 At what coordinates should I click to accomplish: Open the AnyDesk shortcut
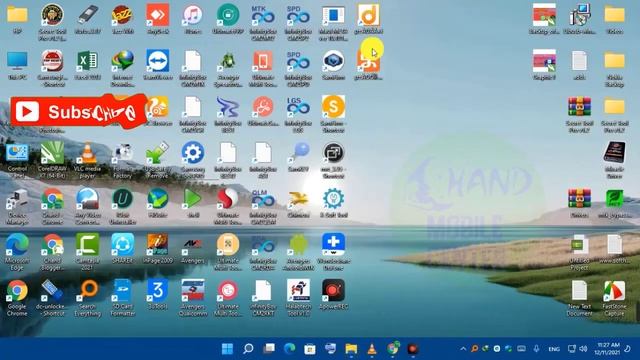tap(158, 19)
